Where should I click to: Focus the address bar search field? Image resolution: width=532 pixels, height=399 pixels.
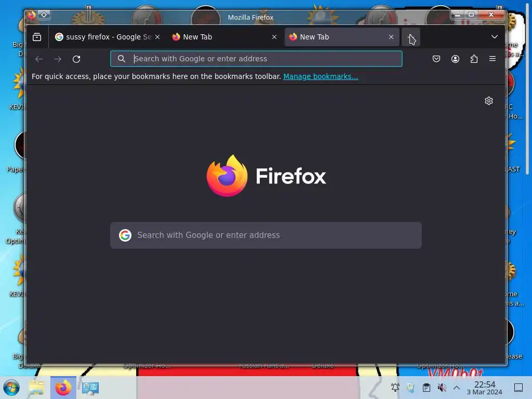(x=256, y=59)
